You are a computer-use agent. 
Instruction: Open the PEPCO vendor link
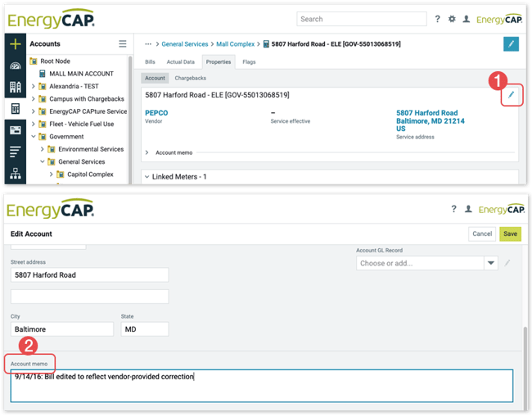156,112
